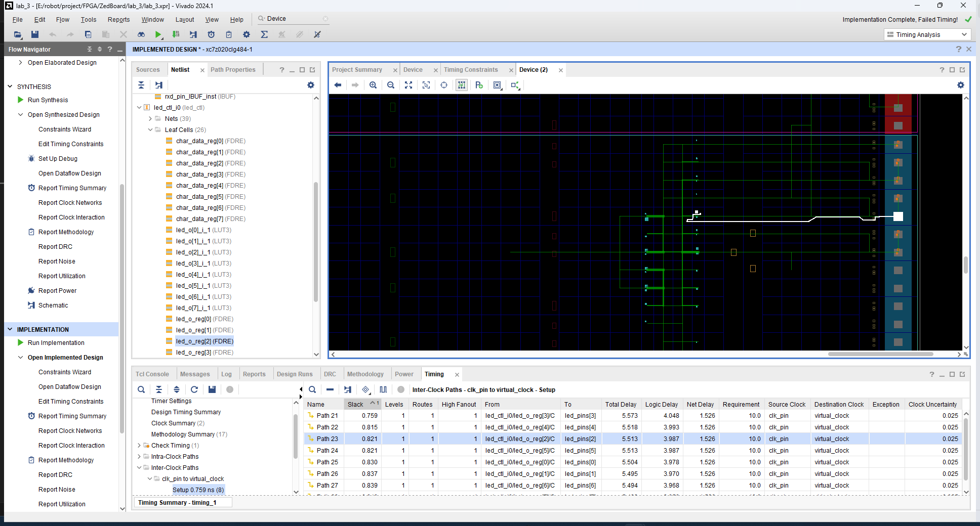
Task: Collapse all in the Netlist panel
Action: [x=141, y=85]
